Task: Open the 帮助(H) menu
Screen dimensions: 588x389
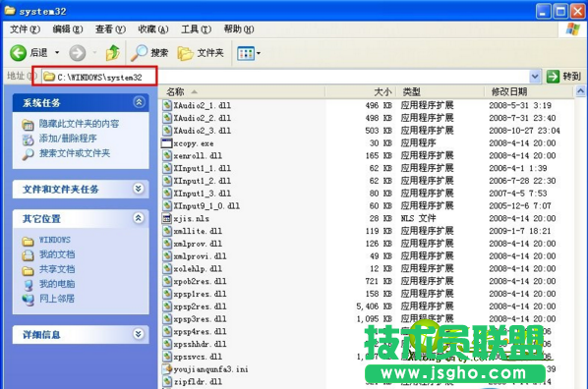Action: (239, 29)
